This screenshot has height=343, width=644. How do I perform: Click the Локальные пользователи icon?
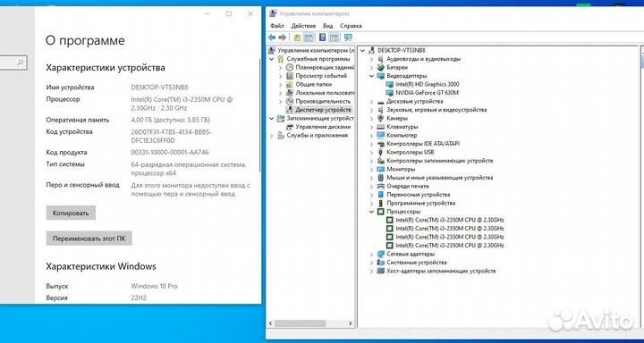tap(290, 93)
